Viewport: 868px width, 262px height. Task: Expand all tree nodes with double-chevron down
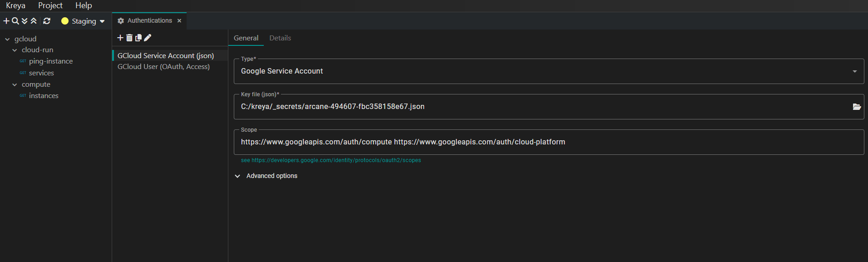tap(25, 21)
